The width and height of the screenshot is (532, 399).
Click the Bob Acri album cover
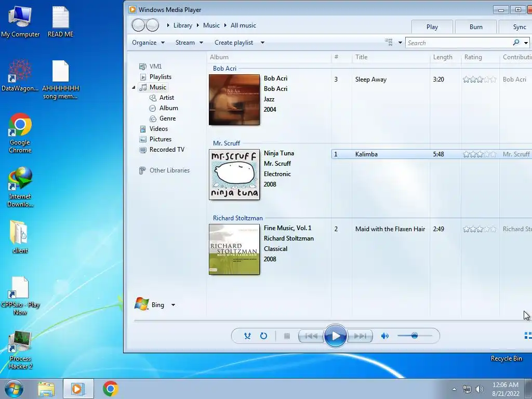pos(234,100)
